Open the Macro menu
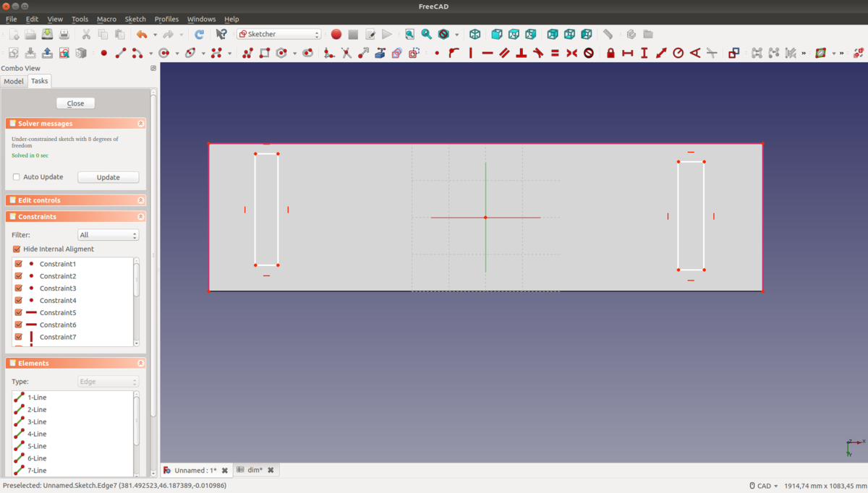Image resolution: width=868 pixels, height=493 pixels. [x=106, y=19]
